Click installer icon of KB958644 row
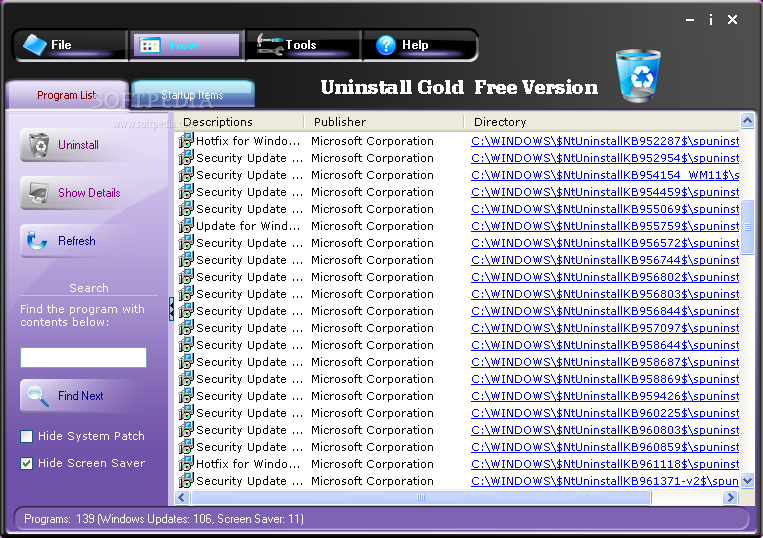Screen dimensions: 763x538 click(186, 345)
